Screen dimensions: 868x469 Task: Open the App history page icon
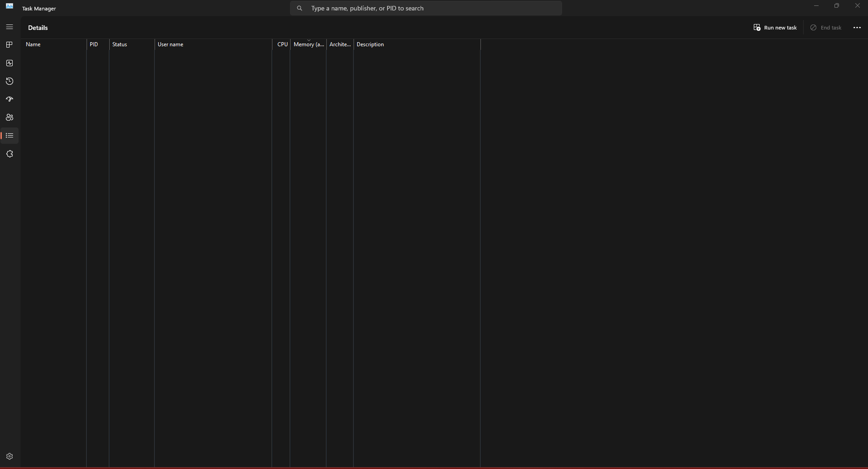[10, 81]
